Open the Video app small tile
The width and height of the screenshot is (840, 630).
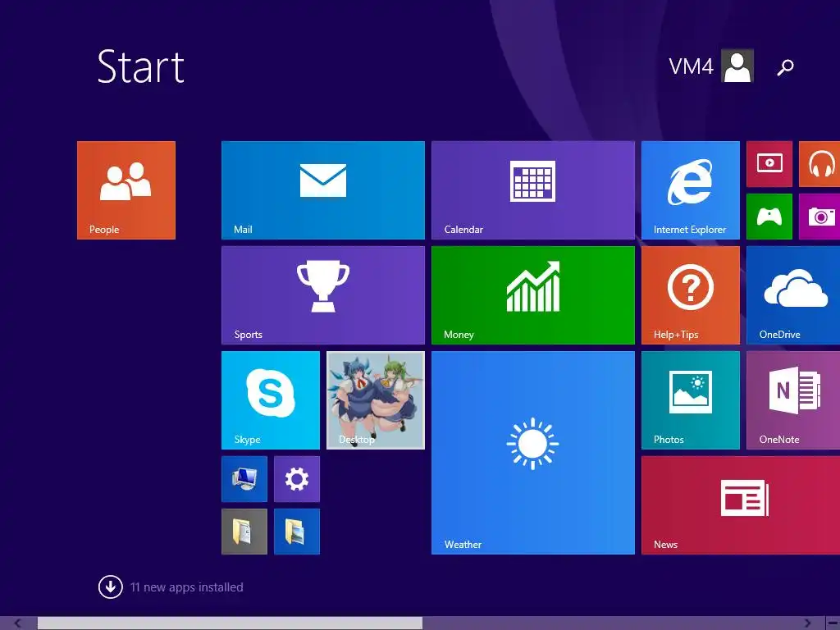(x=769, y=164)
